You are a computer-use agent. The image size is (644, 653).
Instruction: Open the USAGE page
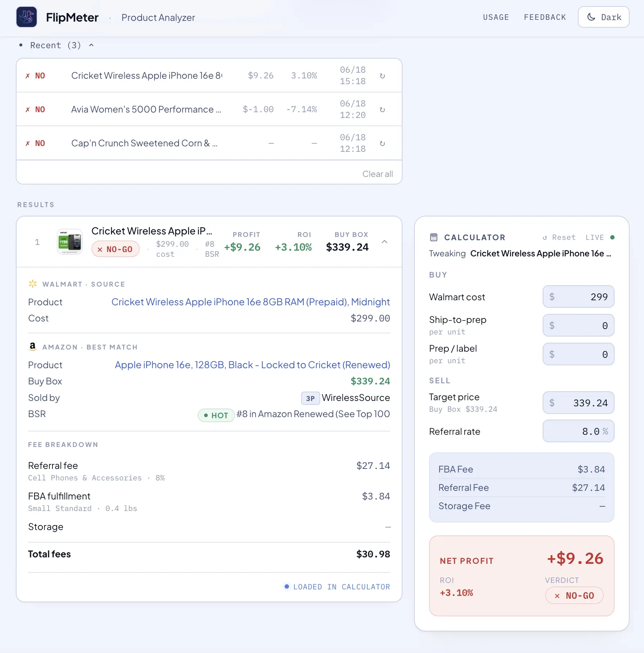(496, 17)
